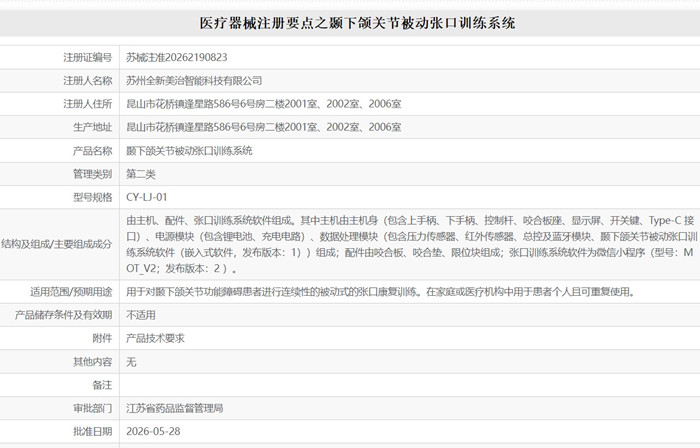Screen dimensions: 700x448
Task: Select the value 无 in 其他内容 row
Action: [131, 361]
